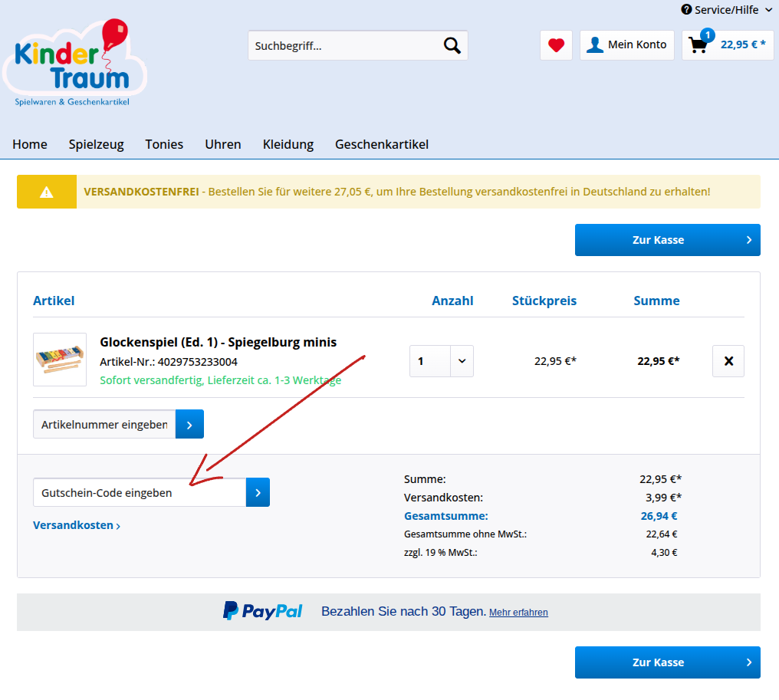Expand the Versandkosten link
Image resolution: width=779 pixels, height=700 pixels.
click(x=76, y=526)
